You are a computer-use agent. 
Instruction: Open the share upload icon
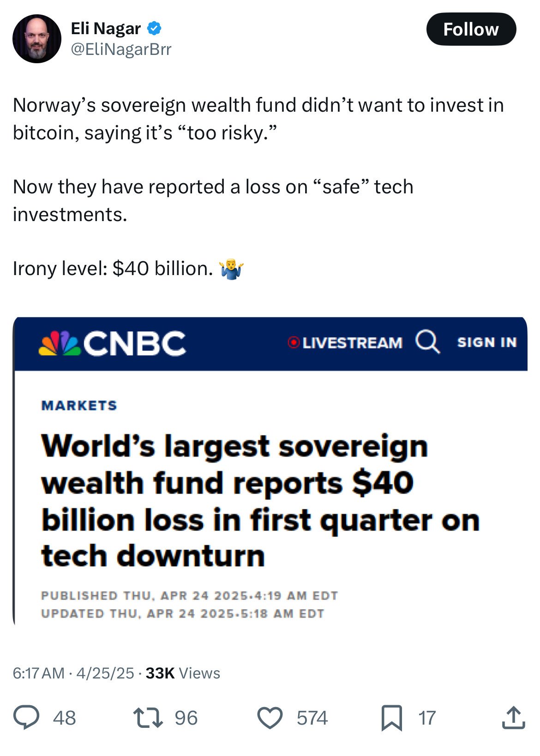[513, 718]
